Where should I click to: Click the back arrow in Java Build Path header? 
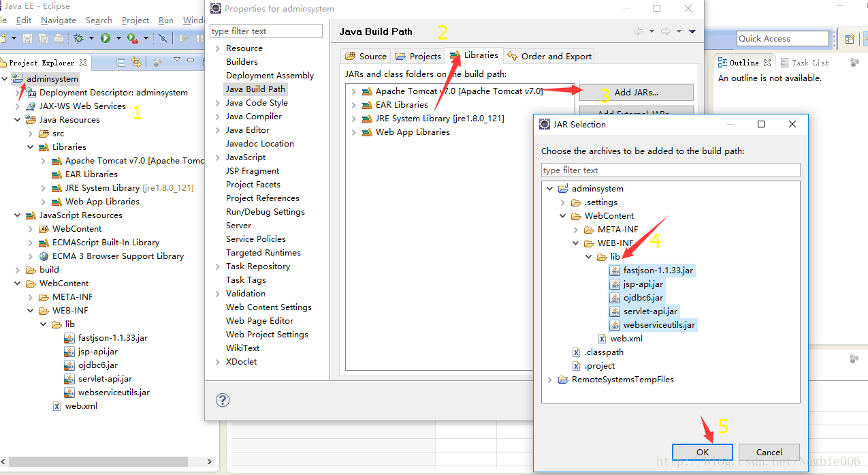(x=639, y=31)
